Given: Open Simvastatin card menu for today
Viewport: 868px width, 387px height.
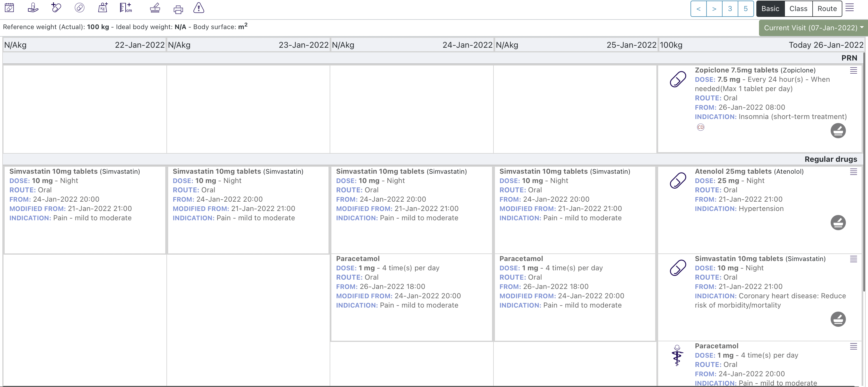Looking at the screenshot, I should [853, 259].
